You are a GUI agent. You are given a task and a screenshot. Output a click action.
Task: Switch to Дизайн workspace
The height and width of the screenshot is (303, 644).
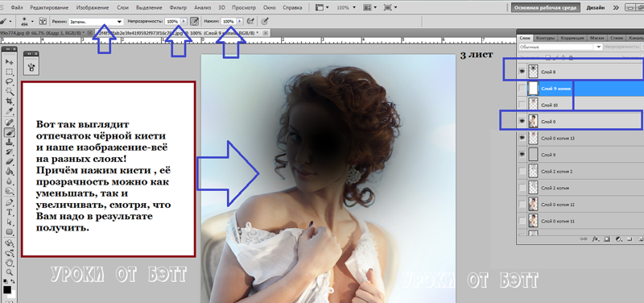[595, 7]
